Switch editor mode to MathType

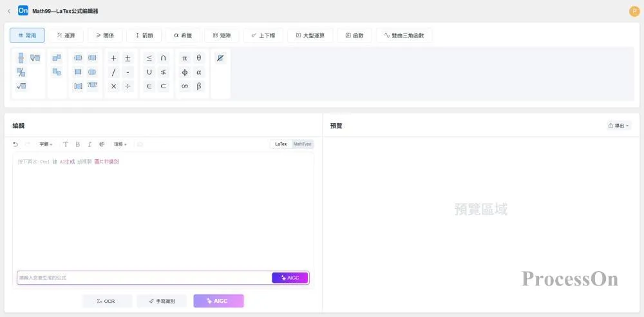302,144
